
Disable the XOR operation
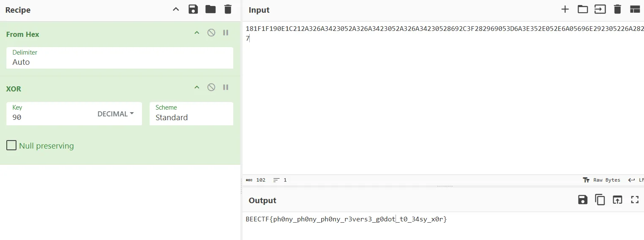211,87
